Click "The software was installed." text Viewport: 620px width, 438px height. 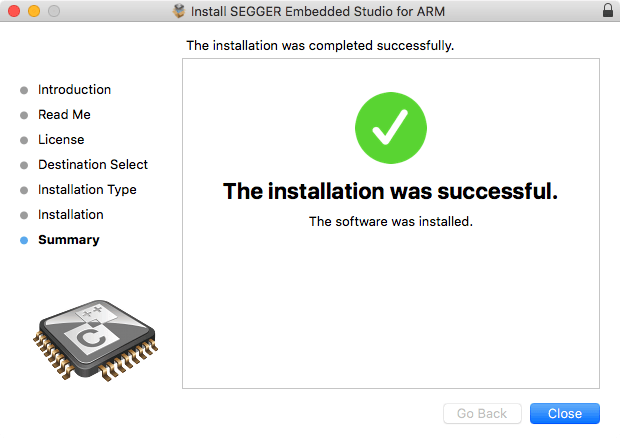[x=390, y=221]
